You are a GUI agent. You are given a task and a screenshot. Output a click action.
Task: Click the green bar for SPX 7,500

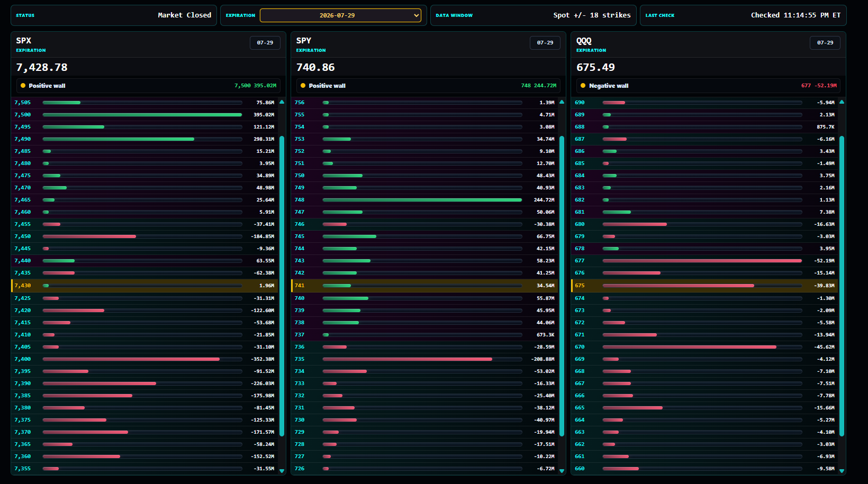pyautogui.click(x=142, y=115)
